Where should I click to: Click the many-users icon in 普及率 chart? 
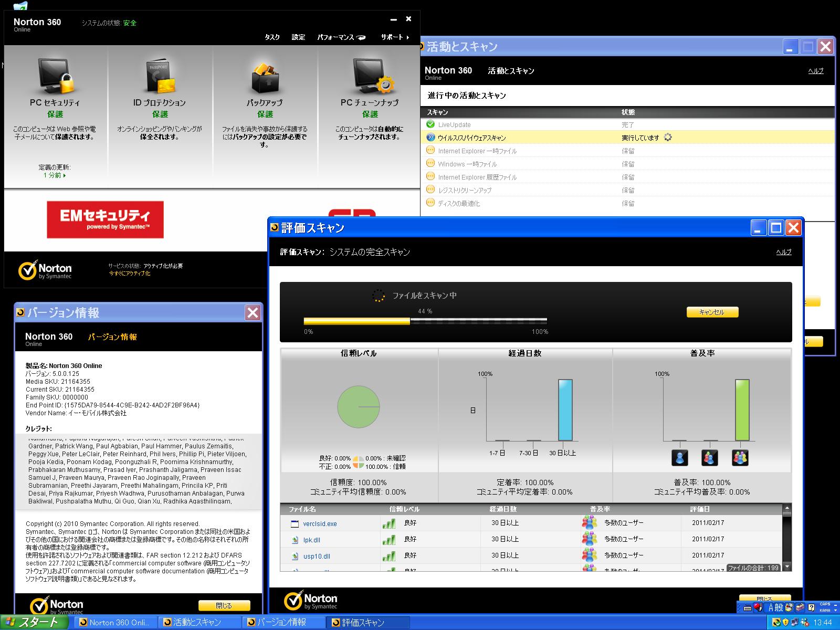[x=740, y=458]
